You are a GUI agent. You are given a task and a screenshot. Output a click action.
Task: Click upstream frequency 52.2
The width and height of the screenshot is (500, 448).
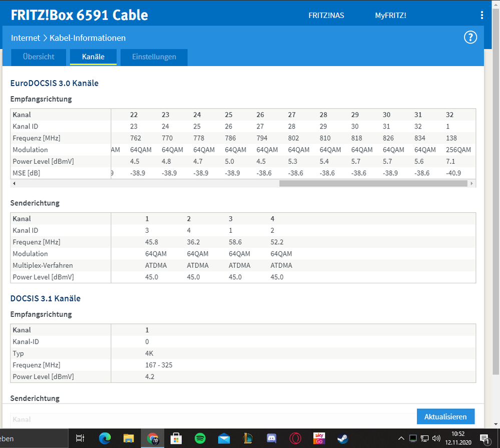(277, 242)
